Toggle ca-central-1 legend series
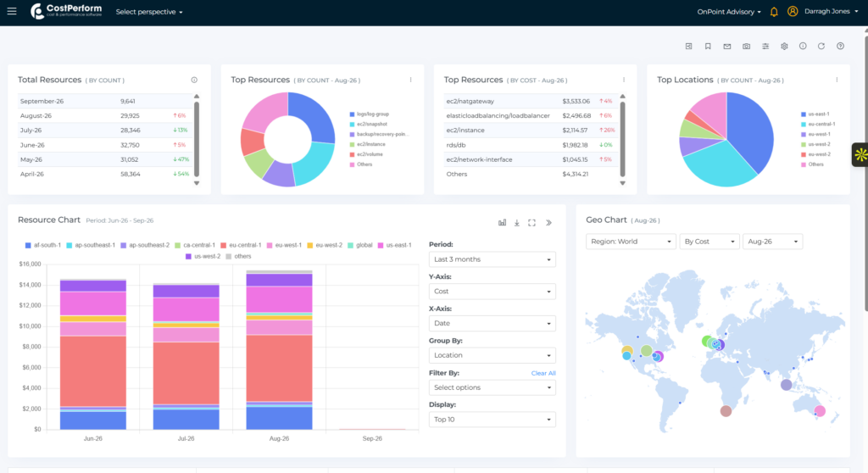The image size is (868, 473). pyautogui.click(x=195, y=245)
